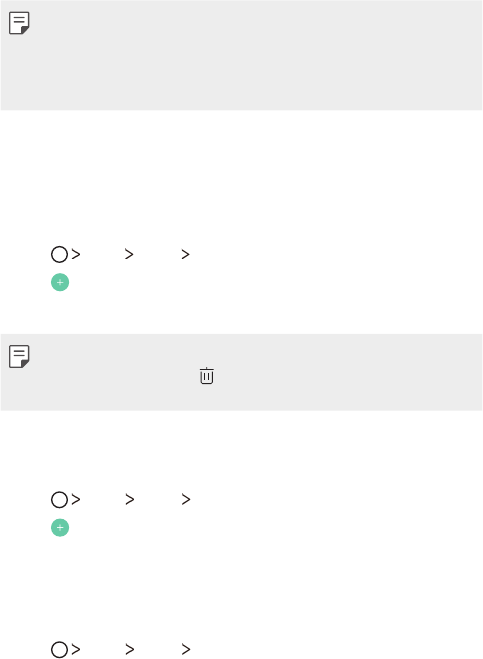Click the second chevron in the first path row
This screenshot has width=483, height=659.
coord(129,254)
